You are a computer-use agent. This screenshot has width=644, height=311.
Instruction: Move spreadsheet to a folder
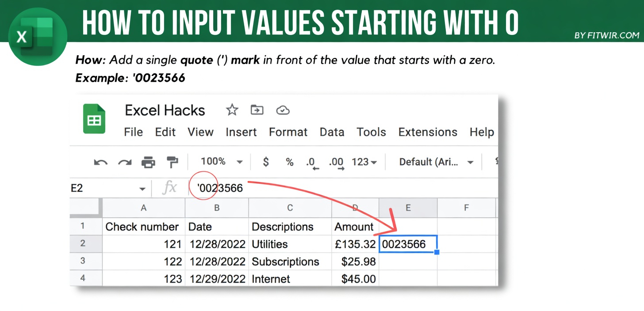click(x=257, y=110)
